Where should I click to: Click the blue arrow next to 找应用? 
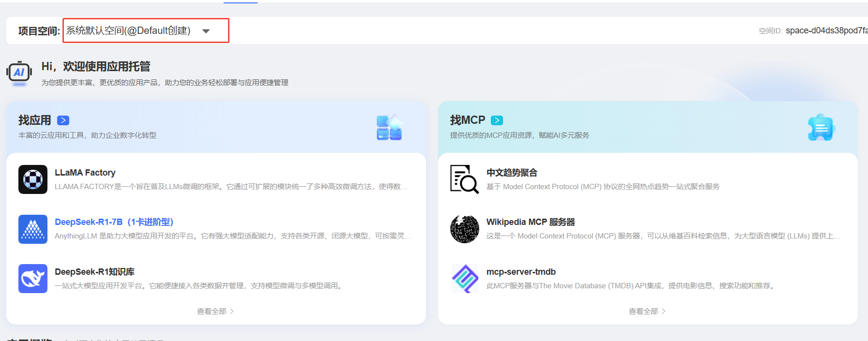pos(63,120)
